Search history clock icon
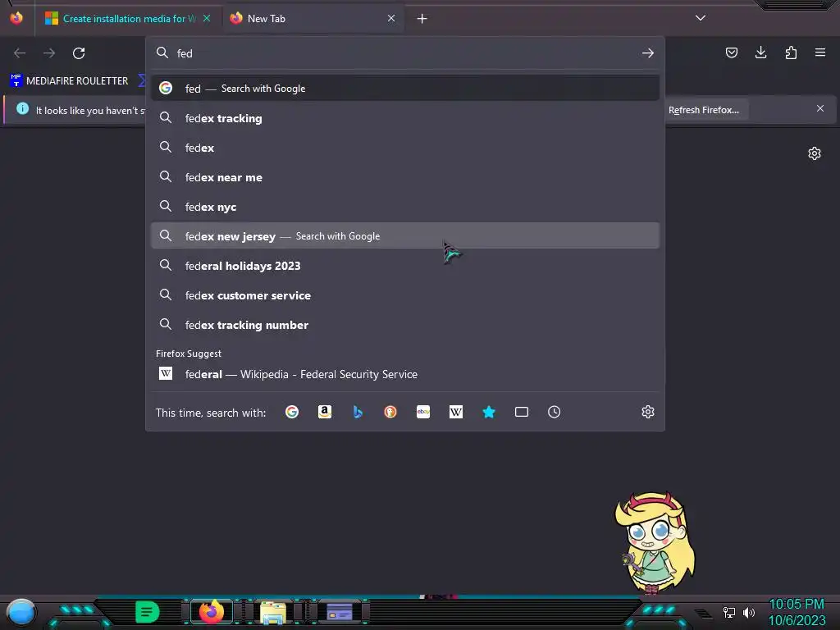 554,412
